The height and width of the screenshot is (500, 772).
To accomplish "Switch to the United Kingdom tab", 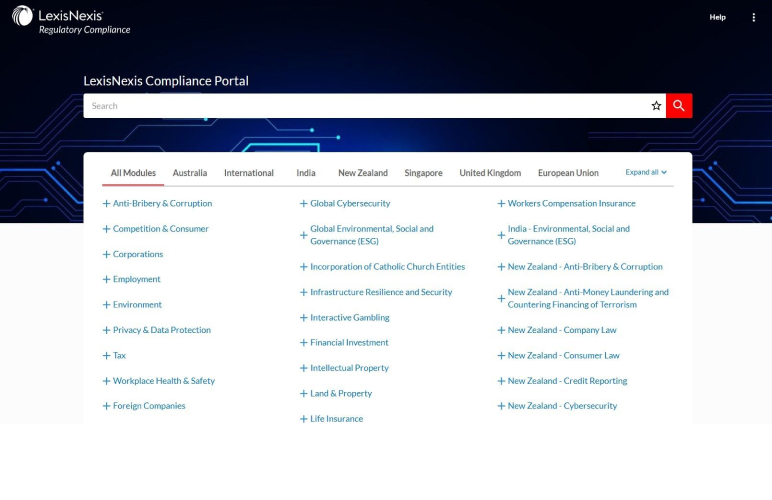I will (x=490, y=173).
